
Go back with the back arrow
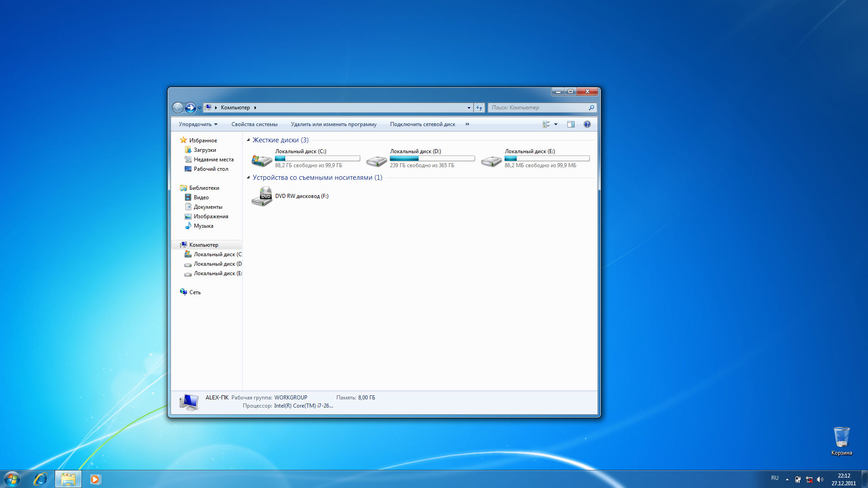[178, 108]
